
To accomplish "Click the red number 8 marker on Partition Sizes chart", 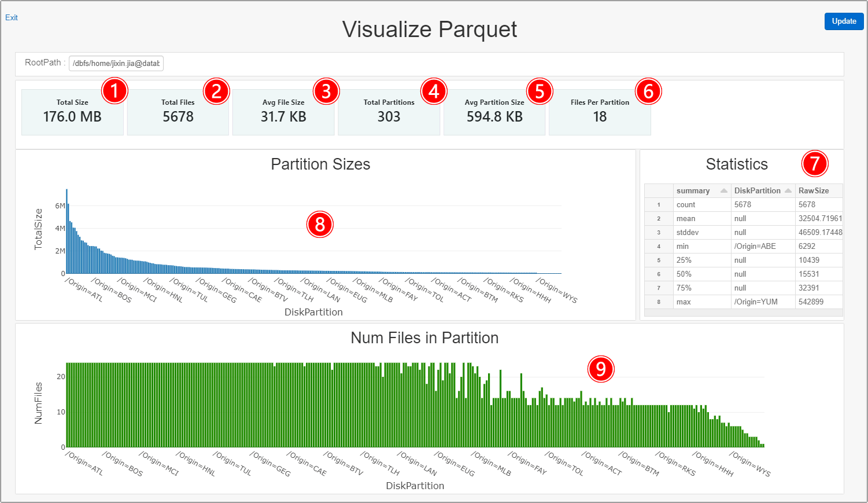I will pos(320,224).
